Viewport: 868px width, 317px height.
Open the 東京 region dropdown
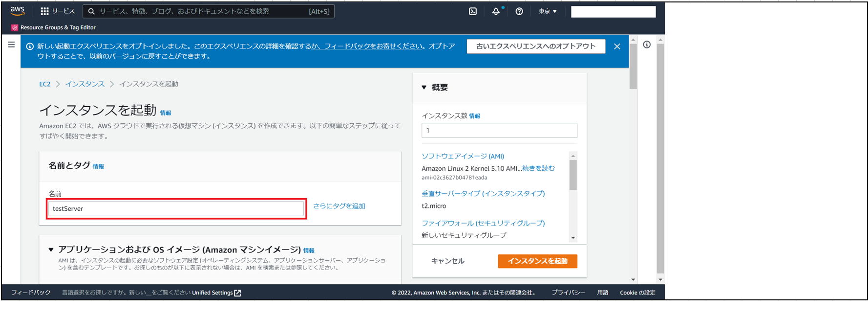tap(548, 11)
